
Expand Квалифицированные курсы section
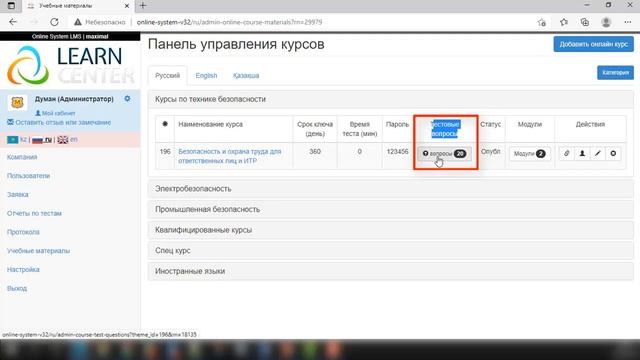tap(391, 230)
